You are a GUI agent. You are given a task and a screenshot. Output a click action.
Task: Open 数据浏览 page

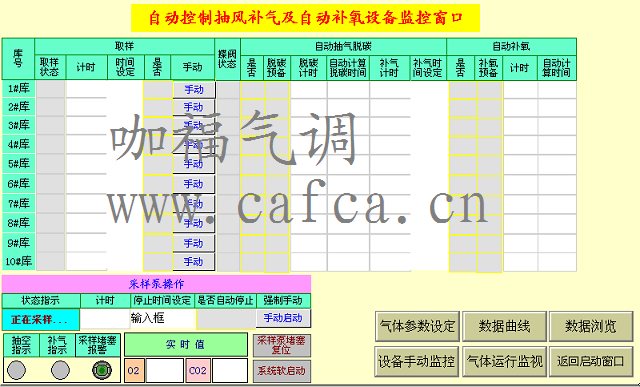click(x=591, y=326)
